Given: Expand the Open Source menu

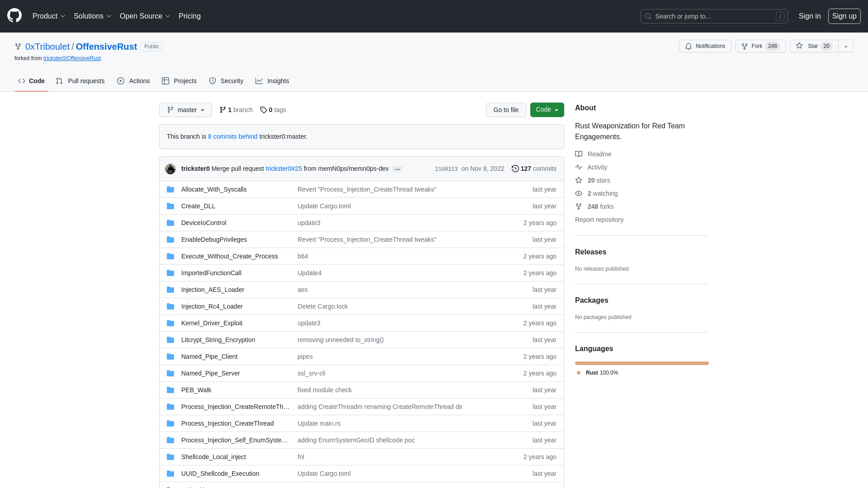Looking at the screenshot, I should pyautogui.click(x=145, y=16).
